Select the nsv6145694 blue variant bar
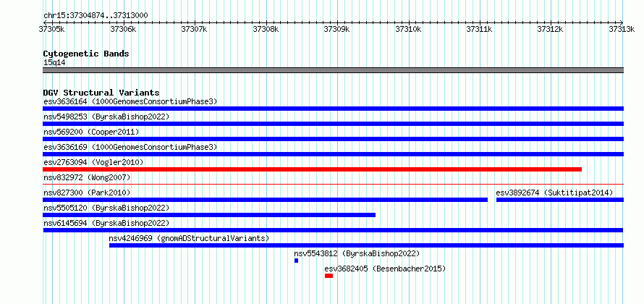Viewport: 644px width, 304px height. [x=333, y=230]
